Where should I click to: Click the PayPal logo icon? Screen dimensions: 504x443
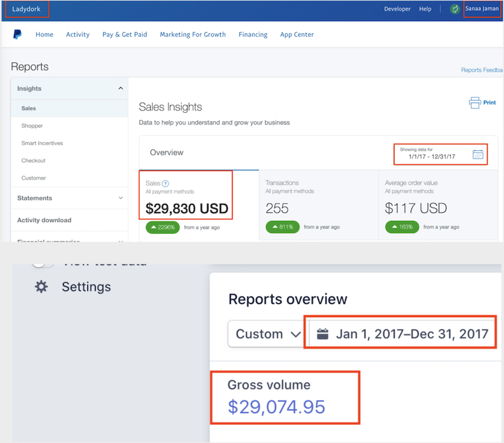click(18, 34)
